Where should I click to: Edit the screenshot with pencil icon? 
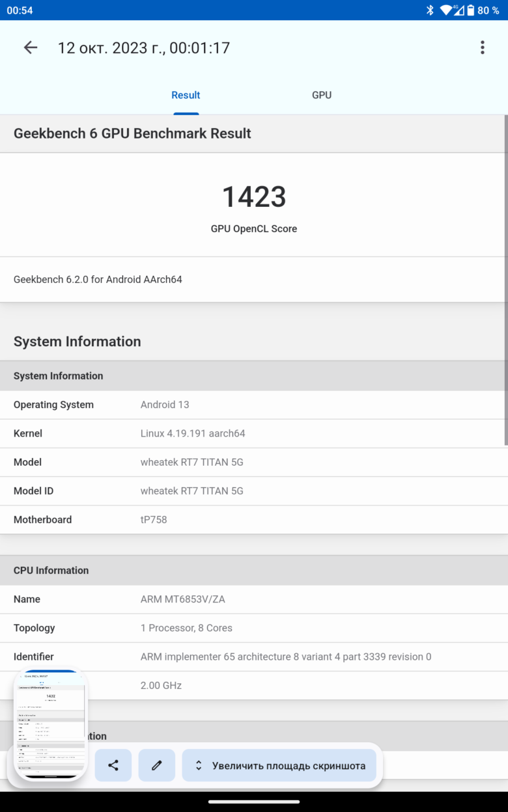click(x=157, y=765)
